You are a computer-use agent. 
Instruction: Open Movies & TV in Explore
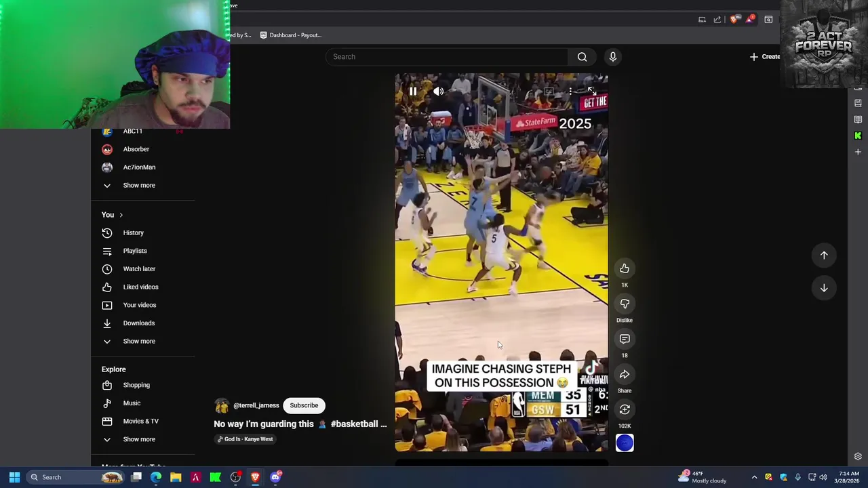click(x=140, y=422)
